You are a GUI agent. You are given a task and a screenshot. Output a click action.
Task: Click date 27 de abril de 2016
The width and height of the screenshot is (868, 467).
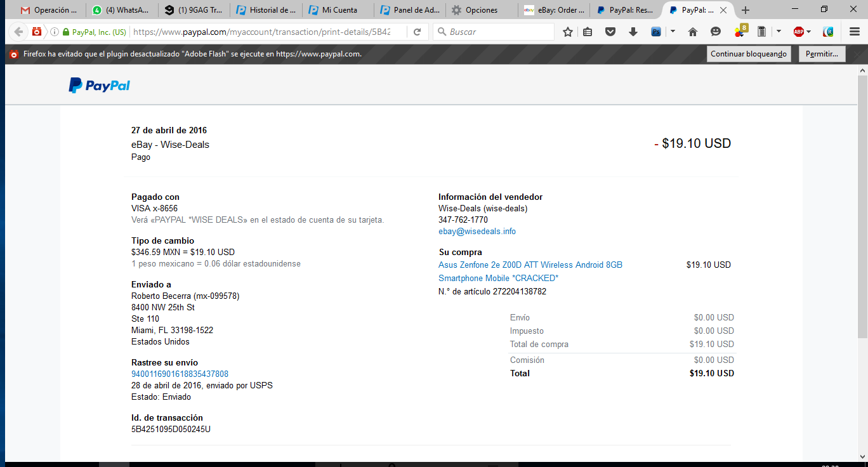tap(169, 131)
